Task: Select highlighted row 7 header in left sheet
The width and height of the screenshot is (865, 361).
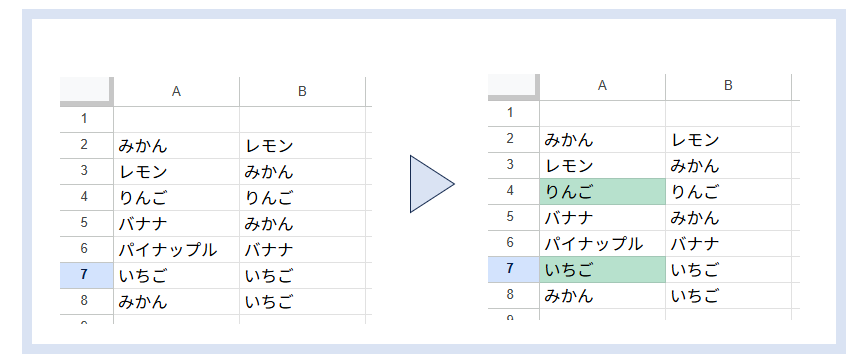Action: [x=87, y=275]
